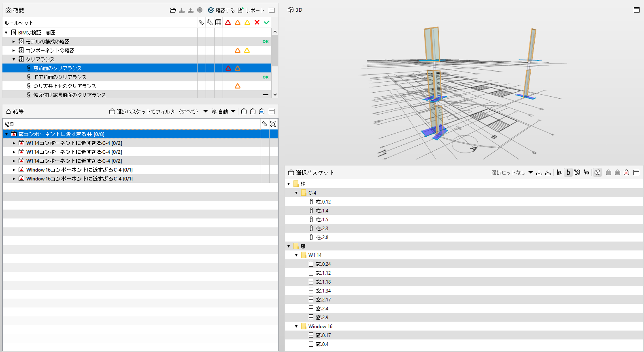Click red X clear selection basket icon
Screen dimensions: 644x352
[626, 172]
